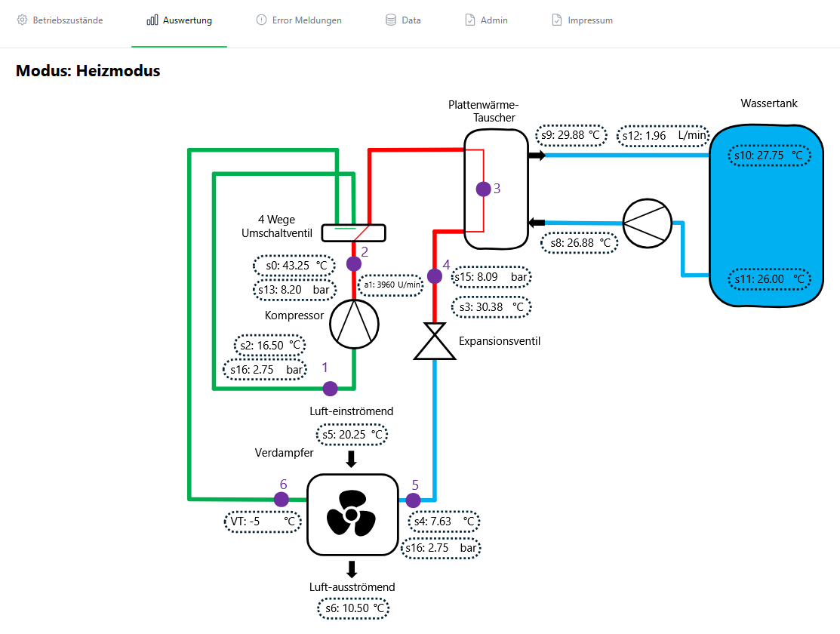Click the bar chart icon beside Auswertung

(152, 20)
